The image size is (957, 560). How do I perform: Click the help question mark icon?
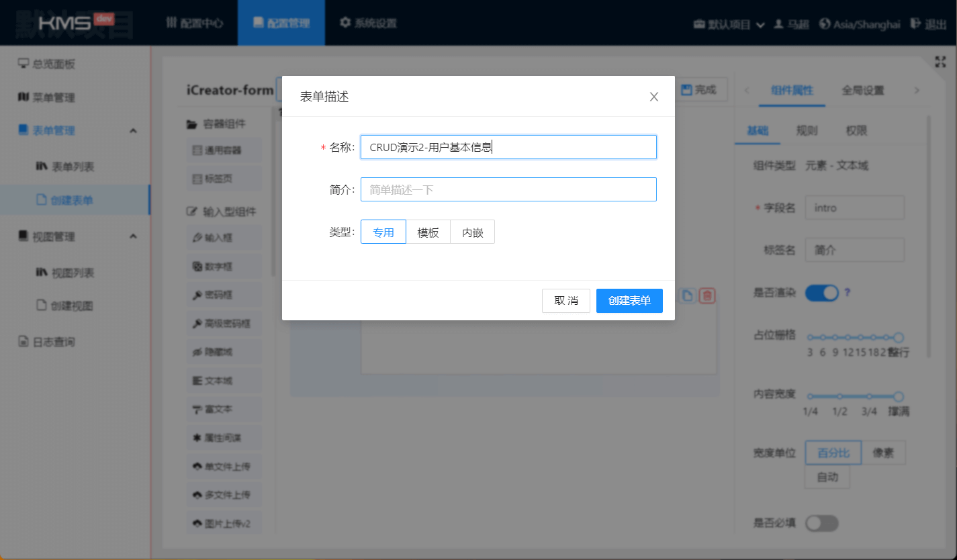(x=848, y=293)
